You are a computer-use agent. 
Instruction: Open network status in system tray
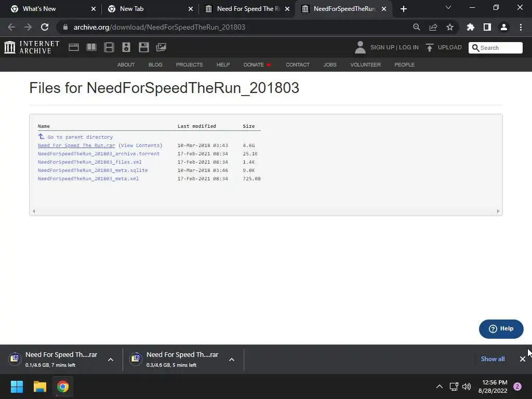point(454,387)
